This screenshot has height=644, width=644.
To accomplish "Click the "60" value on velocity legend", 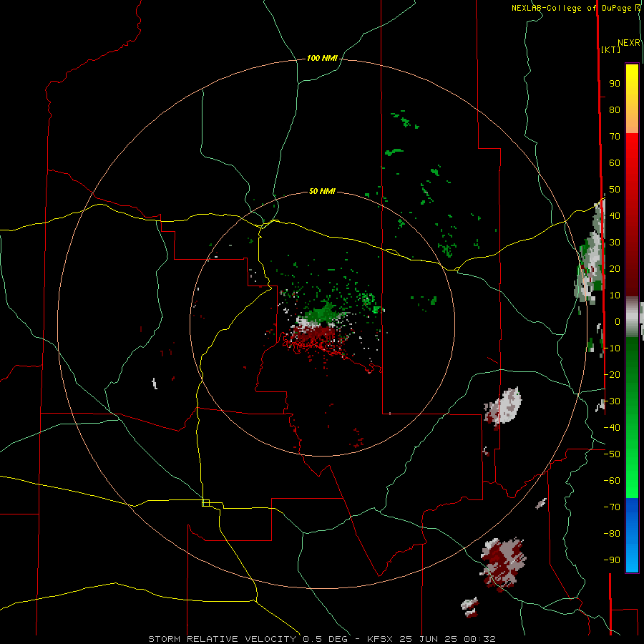I will [x=615, y=163].
